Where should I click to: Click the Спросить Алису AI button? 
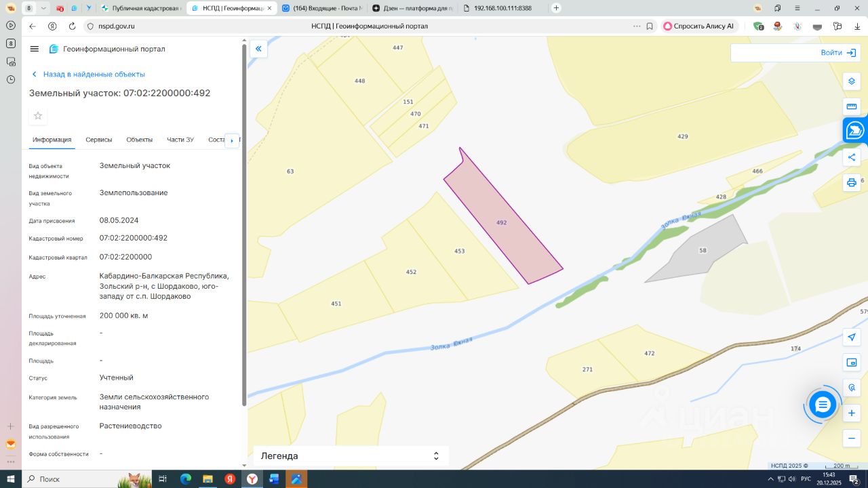point(701,26)
